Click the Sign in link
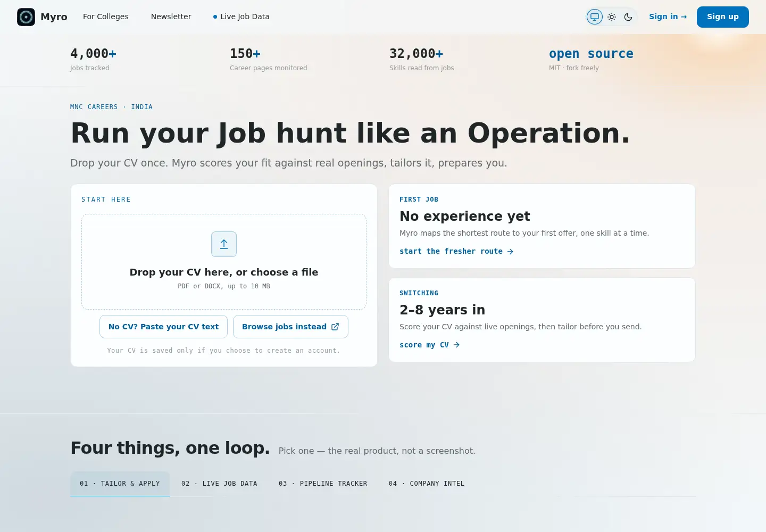Screen dimensions: 766x532 coord(668,16)
